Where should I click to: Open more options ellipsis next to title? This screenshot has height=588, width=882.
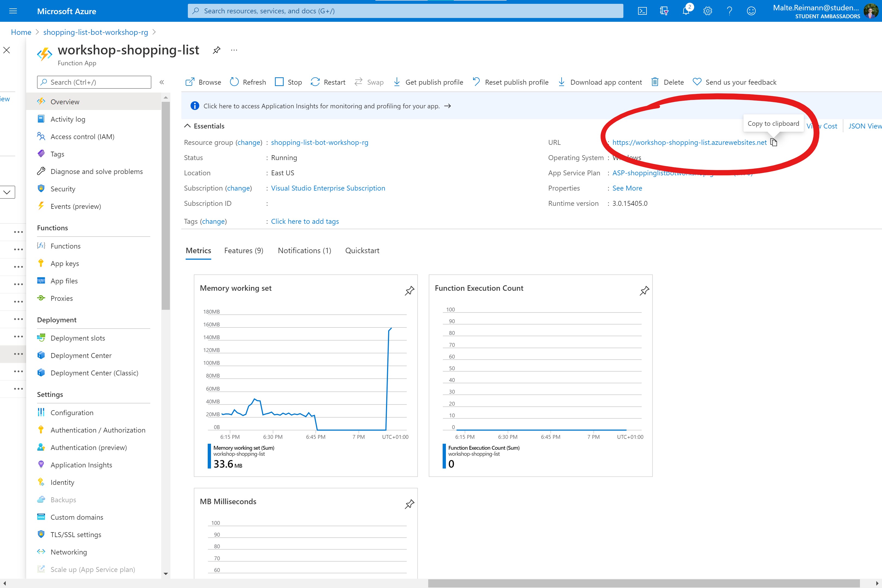point(234,50)
